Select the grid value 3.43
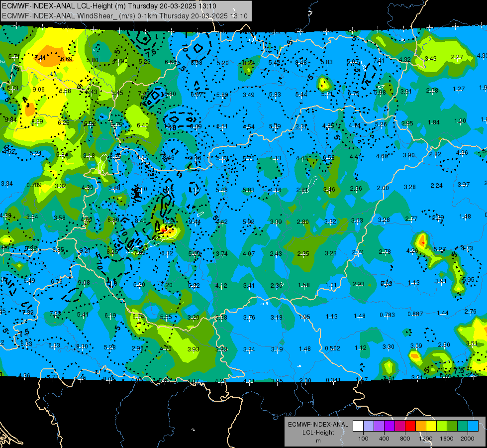This screenshot has height=448, width=487. tap(431, 58)
